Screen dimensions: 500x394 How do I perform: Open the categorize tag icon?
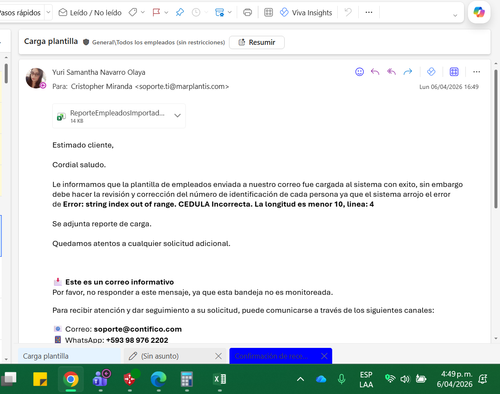[x=133, y=13]
